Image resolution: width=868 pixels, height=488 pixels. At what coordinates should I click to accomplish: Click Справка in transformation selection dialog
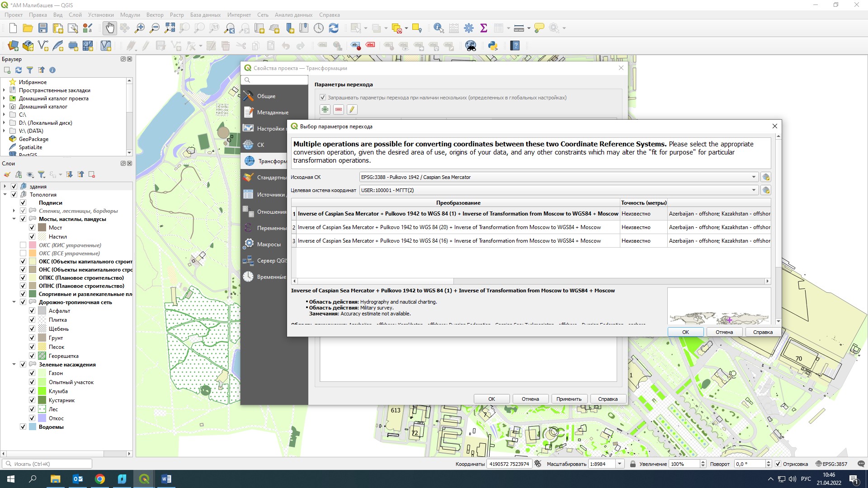coord(763,332)
